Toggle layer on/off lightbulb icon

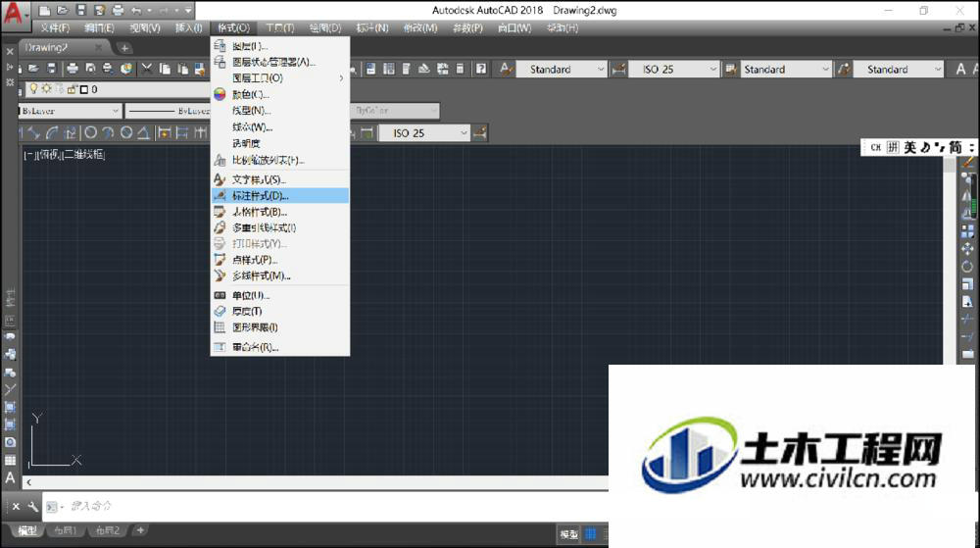(33, 89)
